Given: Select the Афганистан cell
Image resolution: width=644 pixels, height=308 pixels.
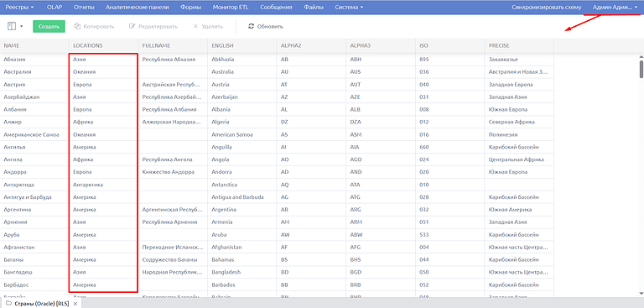Looking at the screenshot, I should pyautogui.click(x=34, y=247).
